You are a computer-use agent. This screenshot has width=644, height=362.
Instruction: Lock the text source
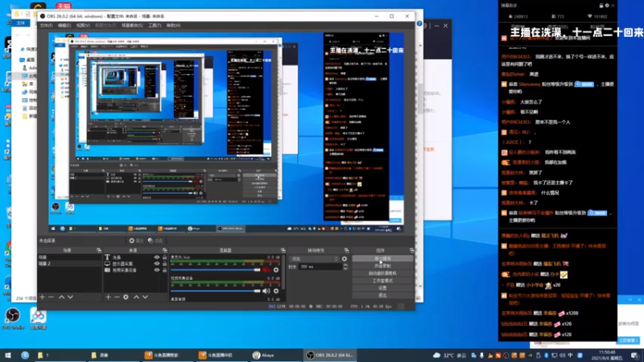(164, 257)
